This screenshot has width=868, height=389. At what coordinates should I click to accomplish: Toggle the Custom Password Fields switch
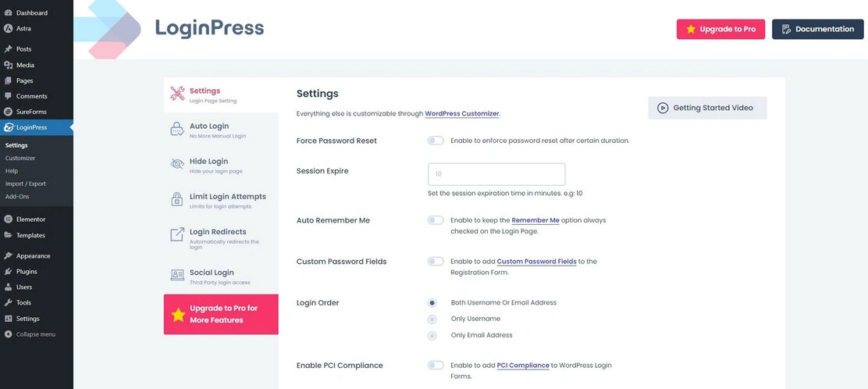click(436, 262)
